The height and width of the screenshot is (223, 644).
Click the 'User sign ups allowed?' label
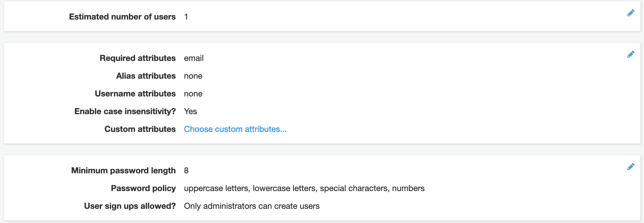point(130,206)
